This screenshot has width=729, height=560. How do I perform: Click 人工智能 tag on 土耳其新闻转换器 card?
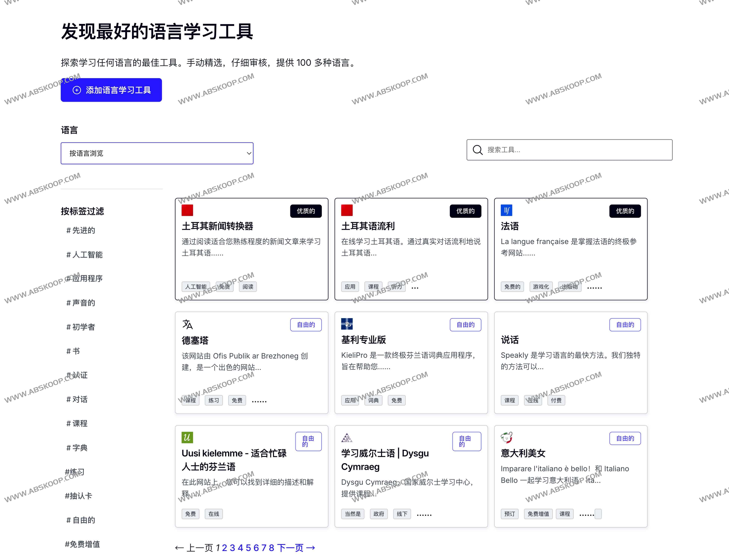196,287
